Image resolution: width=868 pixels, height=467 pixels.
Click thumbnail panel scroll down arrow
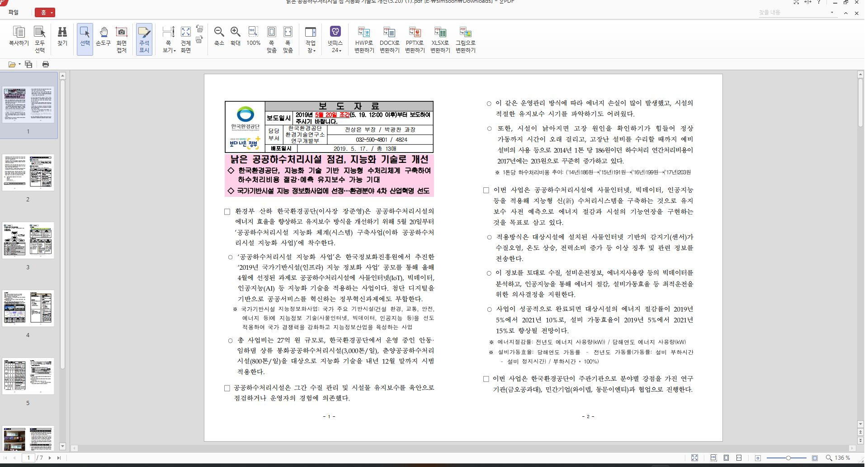coord(63,446)
